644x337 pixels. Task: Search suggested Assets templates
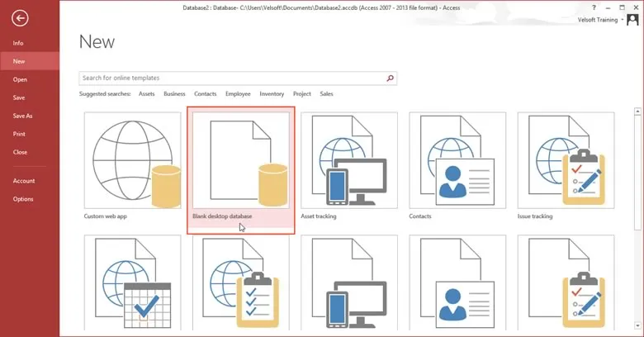click(x=147, y=93)
